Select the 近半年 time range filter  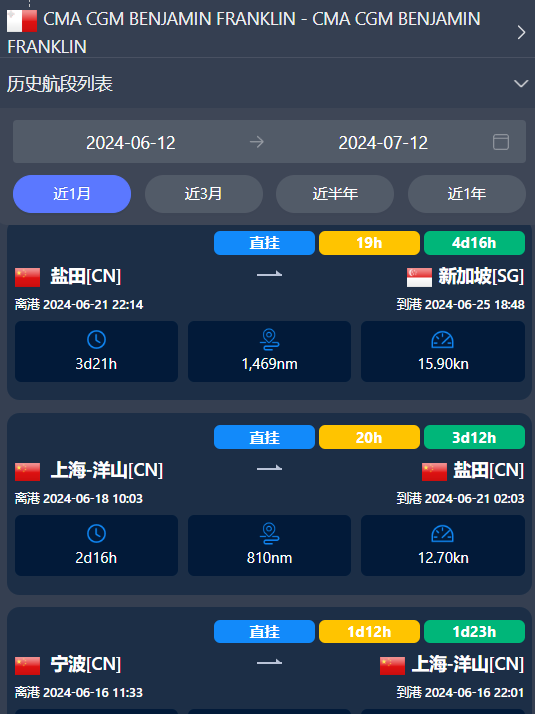click(x=335, y=194)
